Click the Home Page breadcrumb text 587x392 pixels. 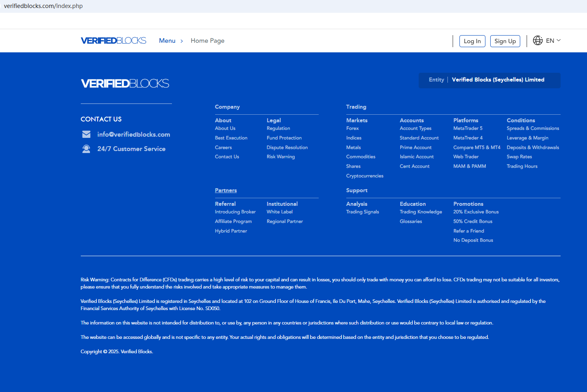[208, 41]
